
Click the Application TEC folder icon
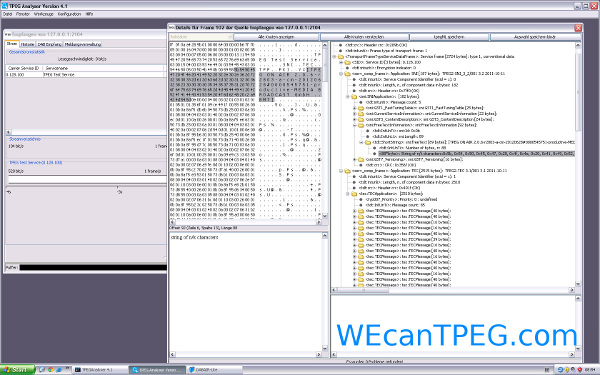pyautogui.click(x=347, y=171)
